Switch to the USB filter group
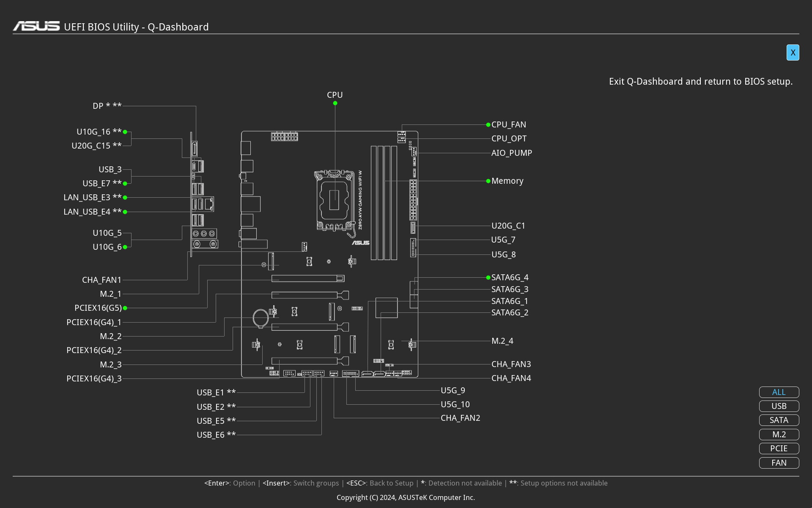 (x=779, y=406)
